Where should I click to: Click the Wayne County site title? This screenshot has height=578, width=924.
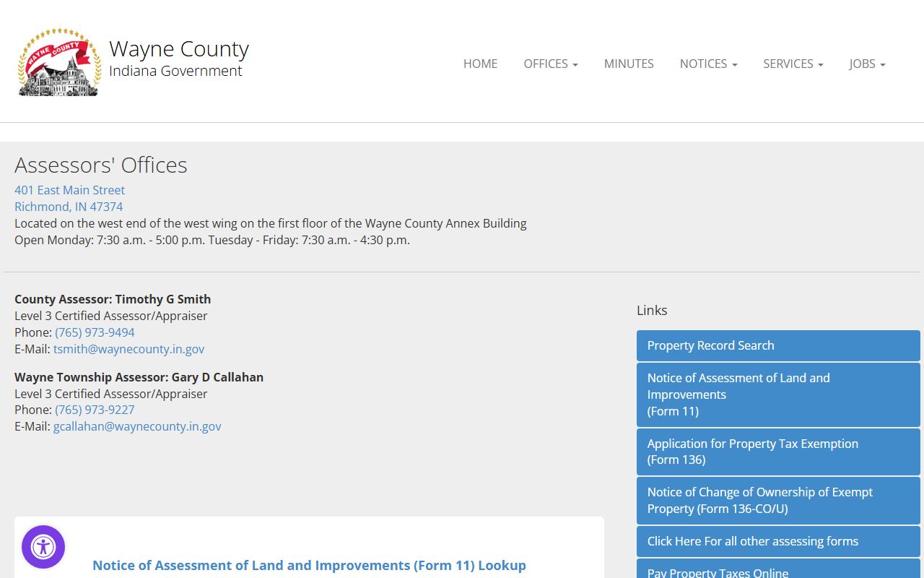(x=179, y=49)
